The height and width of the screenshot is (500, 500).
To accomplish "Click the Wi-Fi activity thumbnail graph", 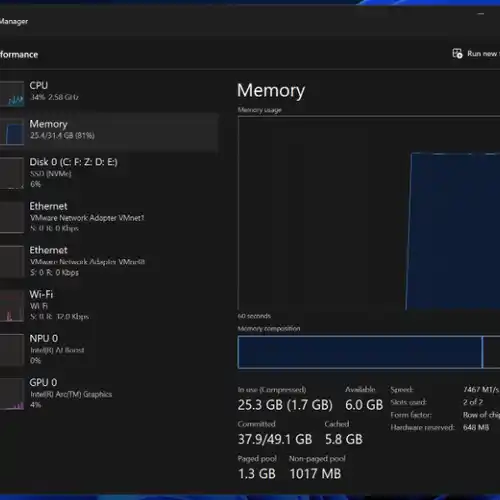I will [12, 306].
